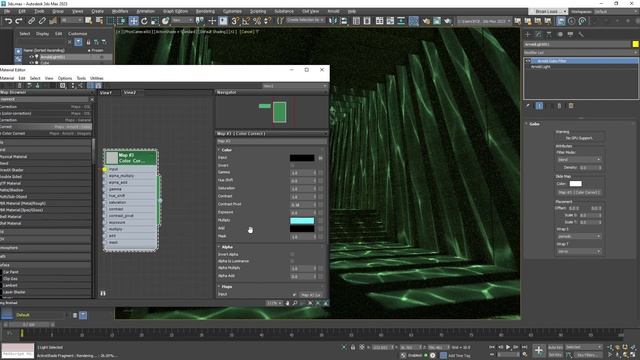Open the zoom percentage dropdown in Material Editor
The image size is (640, 360).
click(274, 303)
